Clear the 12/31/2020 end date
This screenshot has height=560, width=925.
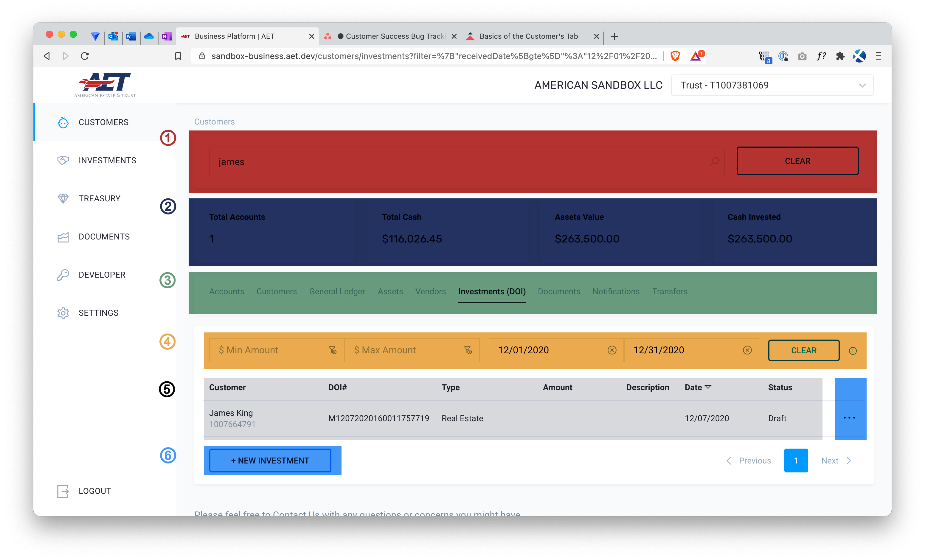click(x=747, y=350)
